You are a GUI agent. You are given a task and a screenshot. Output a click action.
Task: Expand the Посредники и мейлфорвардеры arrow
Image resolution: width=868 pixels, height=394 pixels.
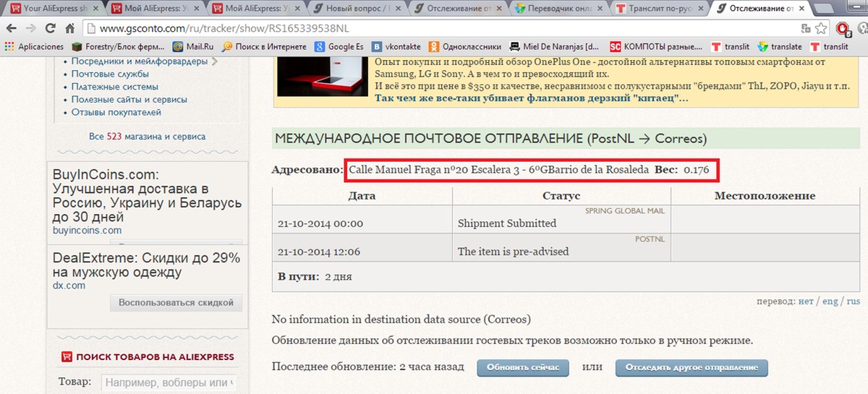215,61
